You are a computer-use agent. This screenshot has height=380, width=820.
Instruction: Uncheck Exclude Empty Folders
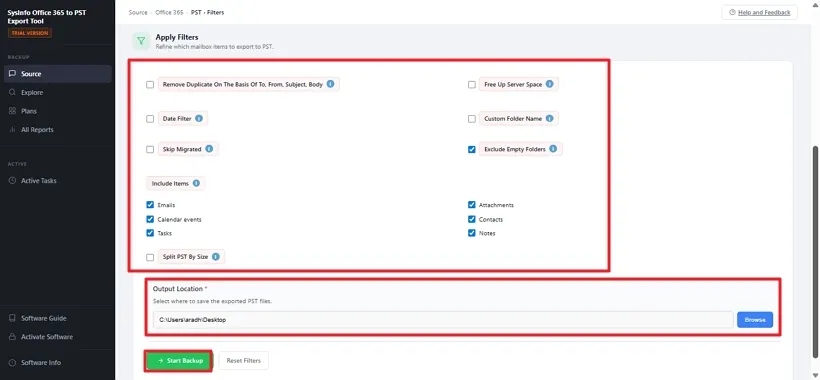click(x=472, y=149)
